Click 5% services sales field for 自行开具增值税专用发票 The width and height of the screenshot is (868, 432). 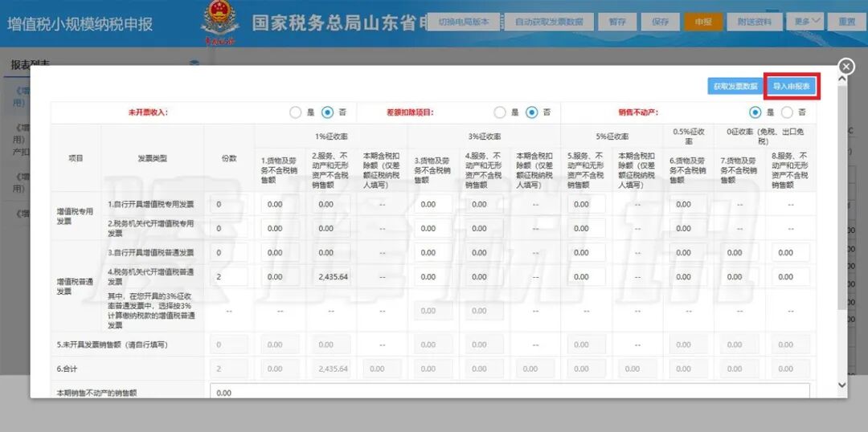[586, 204]
